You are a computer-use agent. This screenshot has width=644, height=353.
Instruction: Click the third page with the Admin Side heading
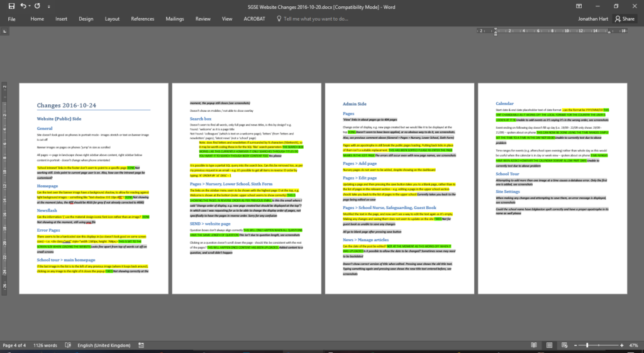[399, 188]
